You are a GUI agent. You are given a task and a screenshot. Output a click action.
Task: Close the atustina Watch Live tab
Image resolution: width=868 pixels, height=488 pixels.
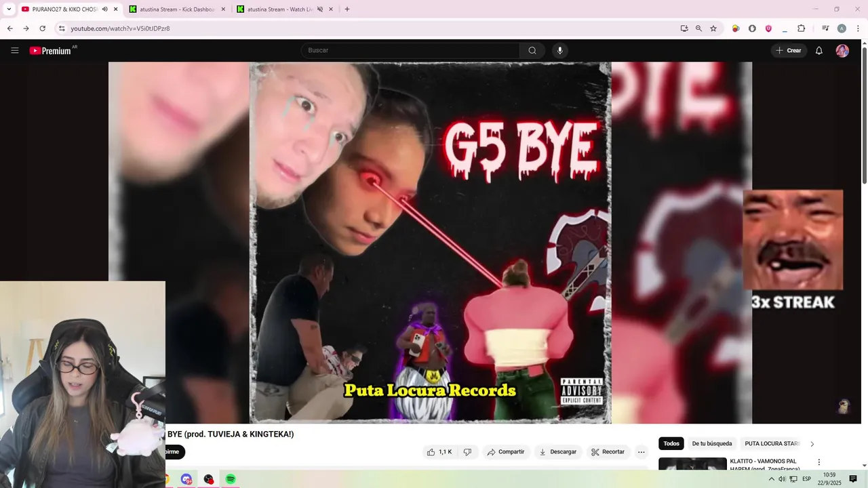[331, 9]
